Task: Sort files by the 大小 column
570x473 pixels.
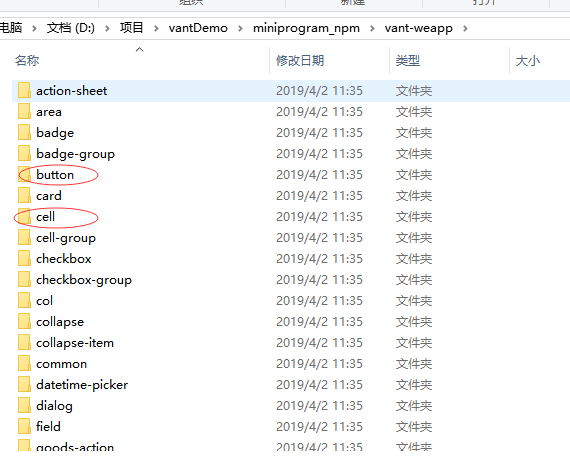Action: pos(528,60)
